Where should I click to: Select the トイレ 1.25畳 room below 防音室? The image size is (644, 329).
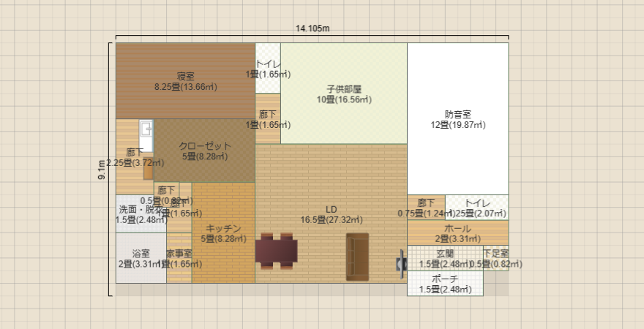coord(477,208)
